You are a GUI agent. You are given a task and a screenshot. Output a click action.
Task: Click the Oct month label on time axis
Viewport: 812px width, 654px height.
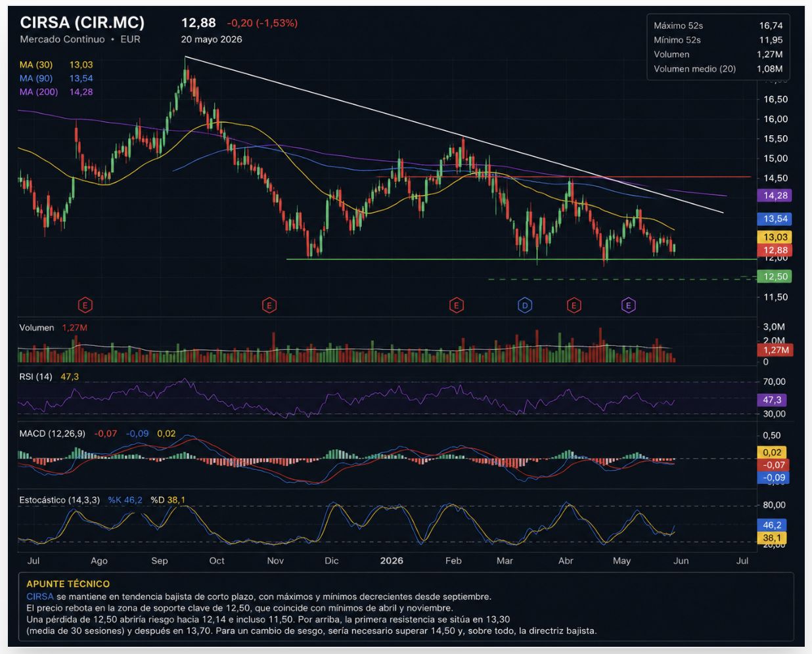(x=217, y=561)
